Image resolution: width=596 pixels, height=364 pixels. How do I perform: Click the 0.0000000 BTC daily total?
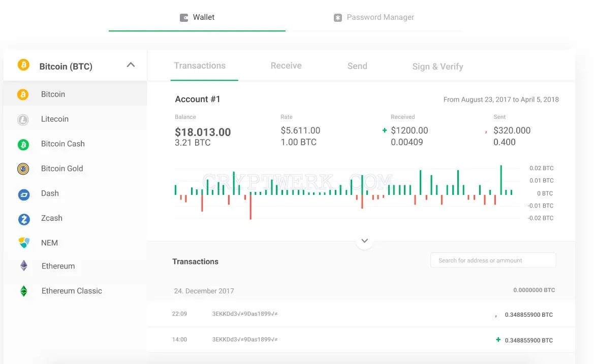pos(534,290)
